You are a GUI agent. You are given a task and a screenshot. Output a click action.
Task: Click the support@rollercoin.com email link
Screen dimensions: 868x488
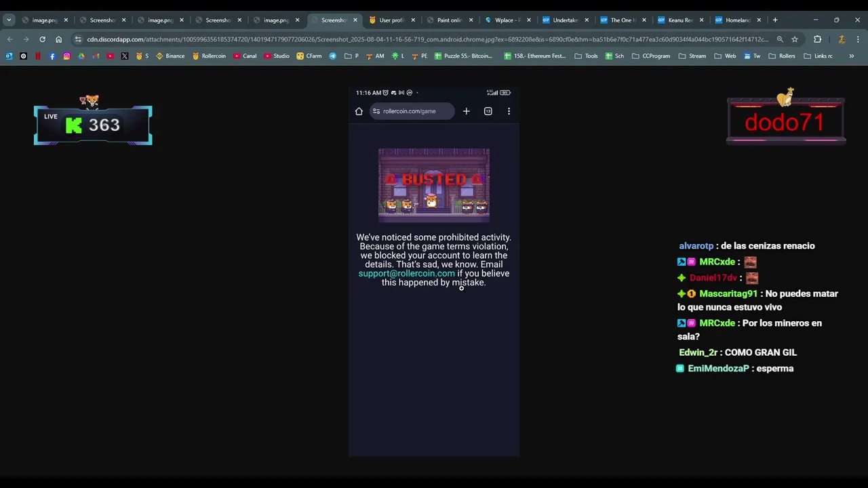pyautogui.click(x=406, y=274)
